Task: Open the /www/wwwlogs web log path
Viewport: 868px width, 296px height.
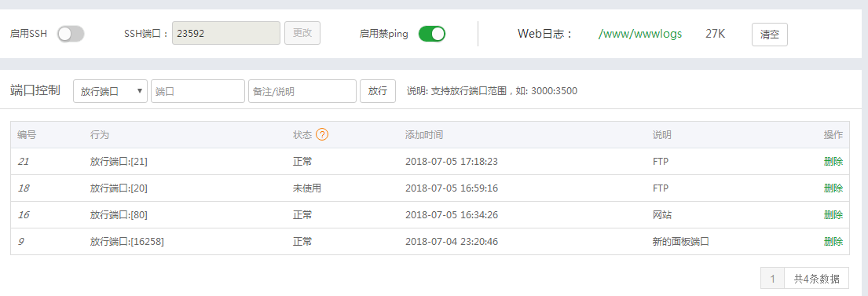Action: (x=640, y=34)
